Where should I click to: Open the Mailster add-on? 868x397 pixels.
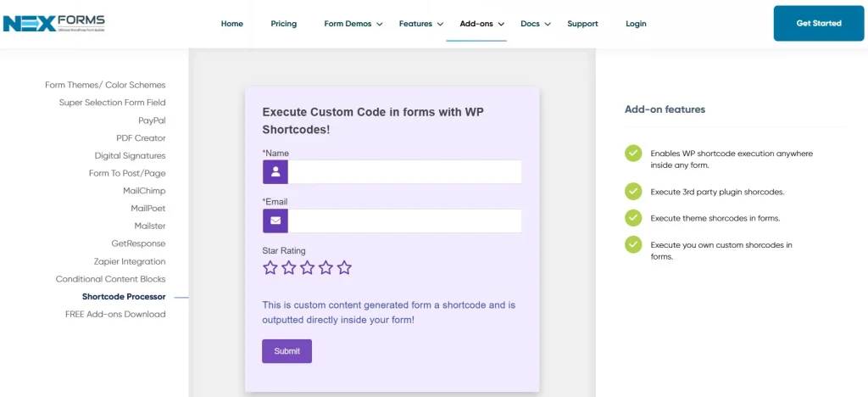(150, 226)
